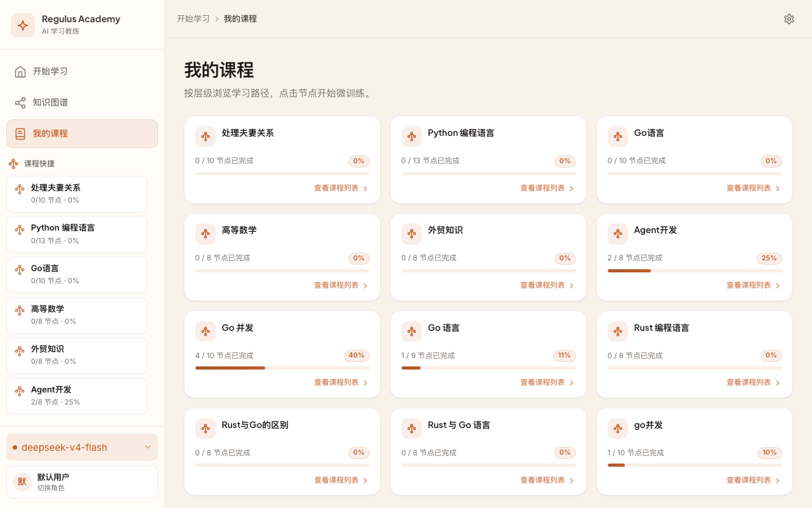This screenshot has height=508, width=812.
Task: Click the node icon on Rust 编程语言 card
Action: [x=617, y=331]
